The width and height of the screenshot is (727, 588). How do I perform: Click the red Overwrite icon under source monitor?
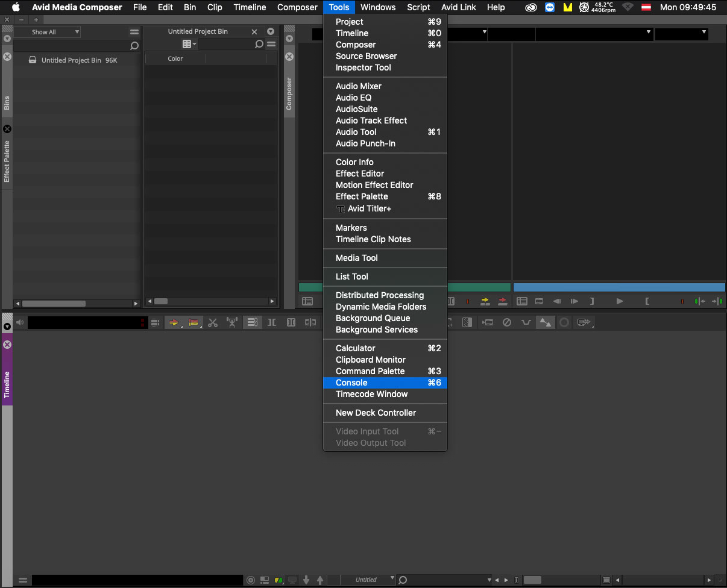click(x=503, y=301)
